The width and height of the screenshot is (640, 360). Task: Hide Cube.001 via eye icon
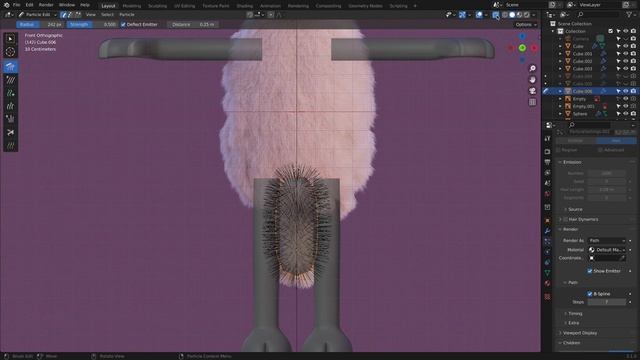coord(626,53)
